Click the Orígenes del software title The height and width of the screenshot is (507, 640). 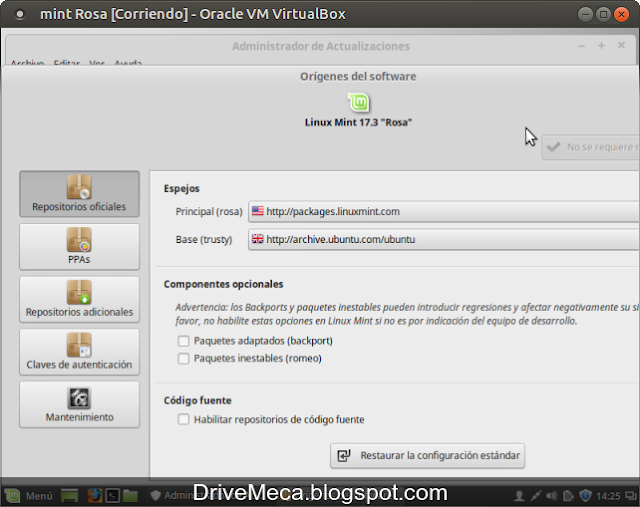358,76
